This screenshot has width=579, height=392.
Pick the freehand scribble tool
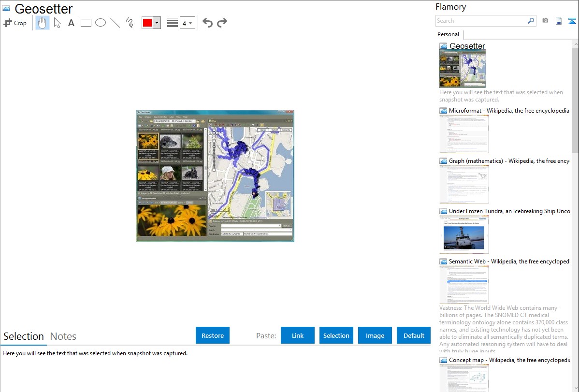click(x=130, y=23)
